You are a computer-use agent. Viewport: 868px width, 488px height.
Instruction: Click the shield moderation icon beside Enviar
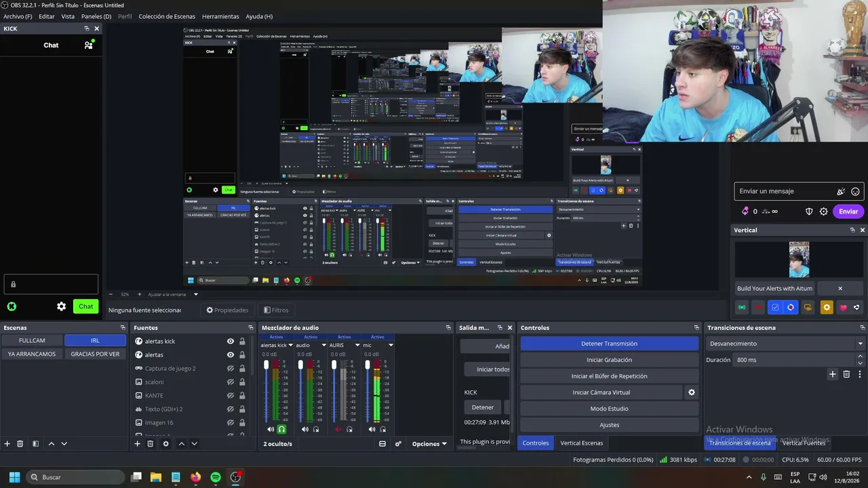point(809,211)
